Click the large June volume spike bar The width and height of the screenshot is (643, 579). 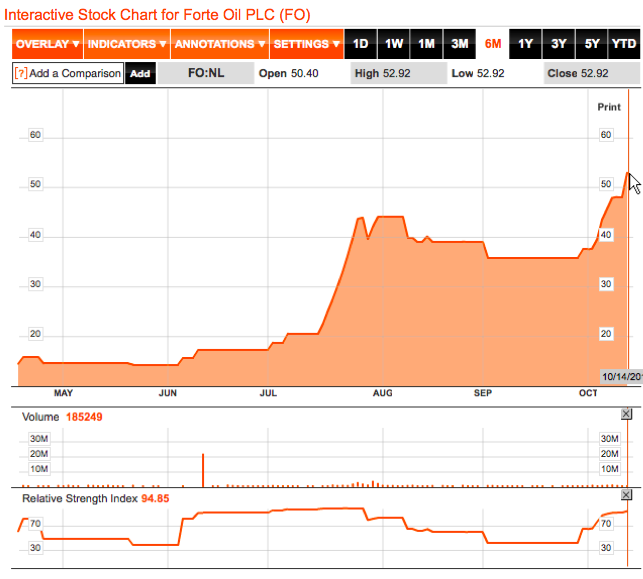(203, 470)
